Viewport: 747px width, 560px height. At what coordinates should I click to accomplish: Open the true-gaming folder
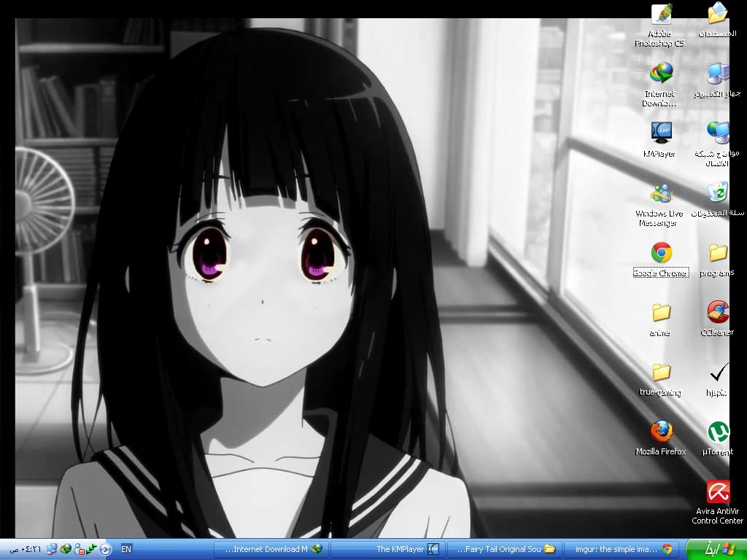coord(660,379)
